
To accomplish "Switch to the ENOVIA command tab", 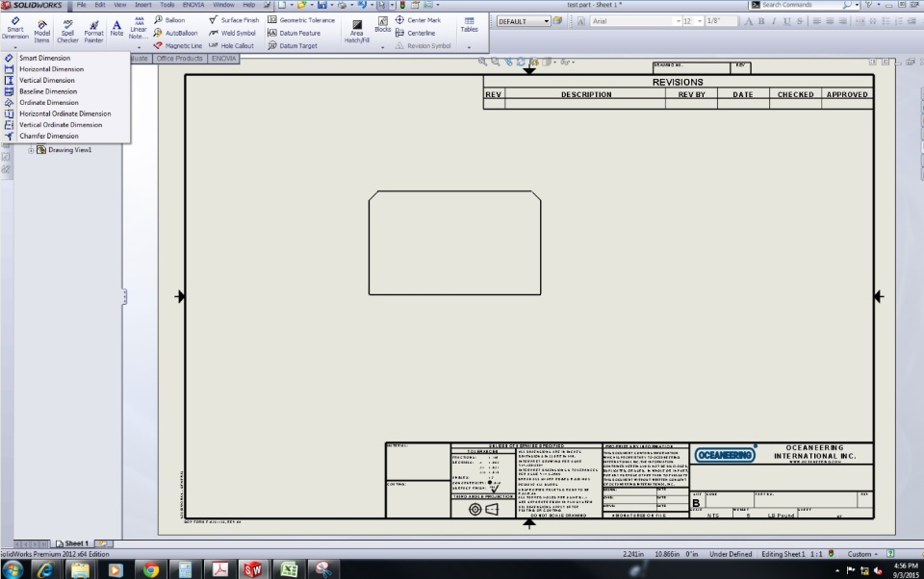I will (223, 59).
